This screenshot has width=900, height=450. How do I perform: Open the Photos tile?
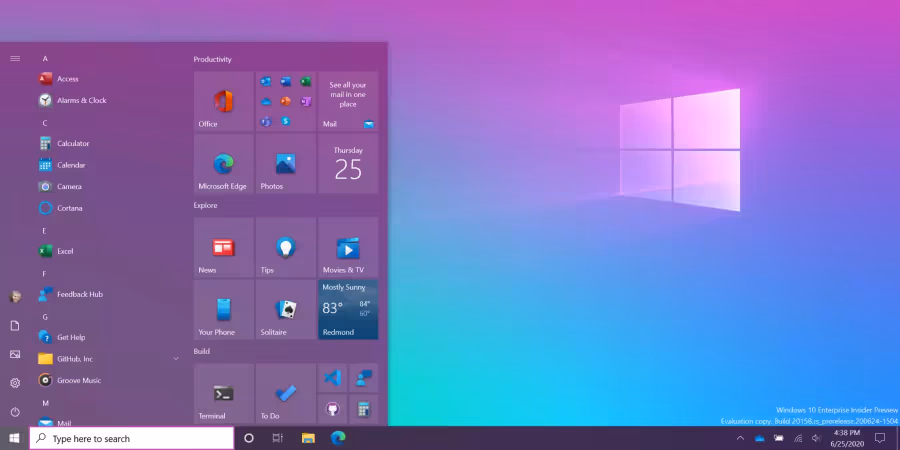[286, 164]
